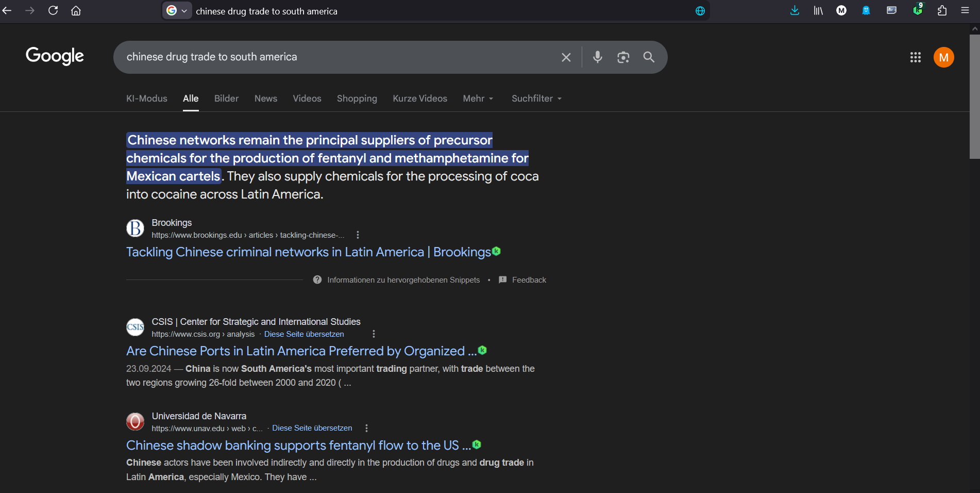The width and height of the screenshot is (980, 493).
Task: Open the CSIS result options menu
Action: click(x=374, y=334)
